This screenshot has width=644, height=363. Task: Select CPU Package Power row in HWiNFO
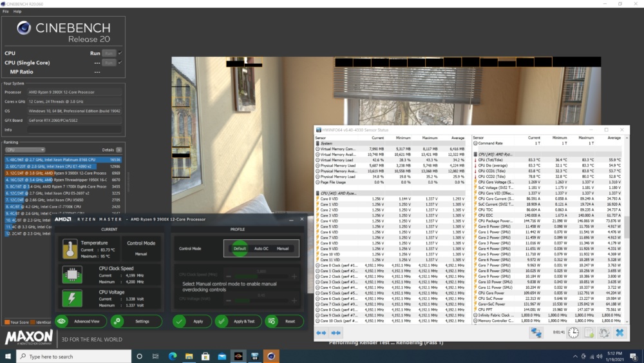tap(547, 221)
